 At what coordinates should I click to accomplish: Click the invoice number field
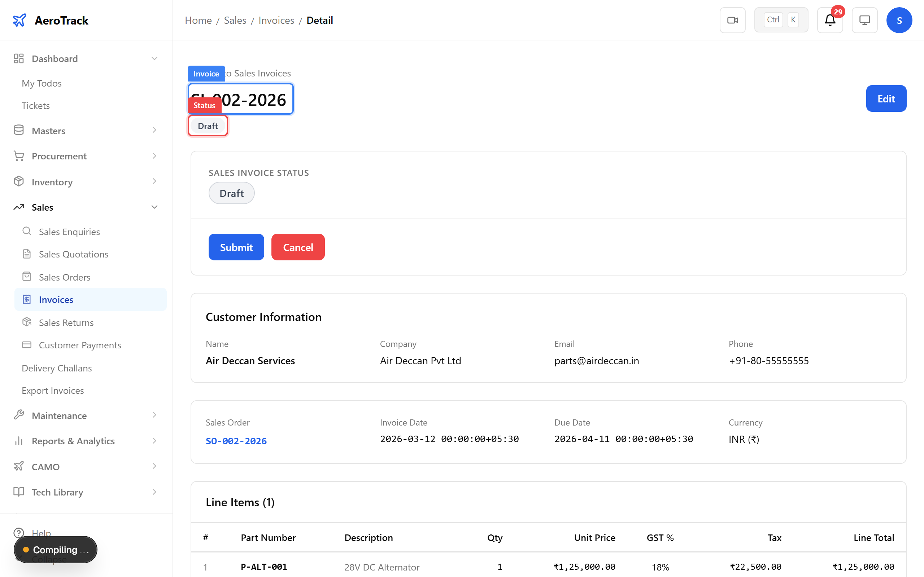[240, 99]
